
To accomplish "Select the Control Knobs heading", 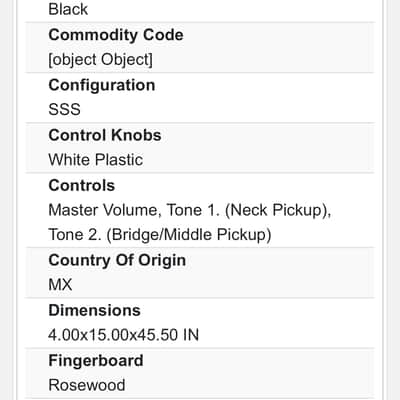I will coord(105,135).
